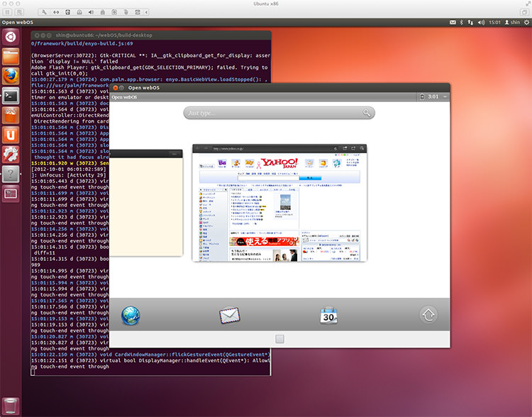
Task: Click the Open webOS app menu label
Action: [124, 97]
